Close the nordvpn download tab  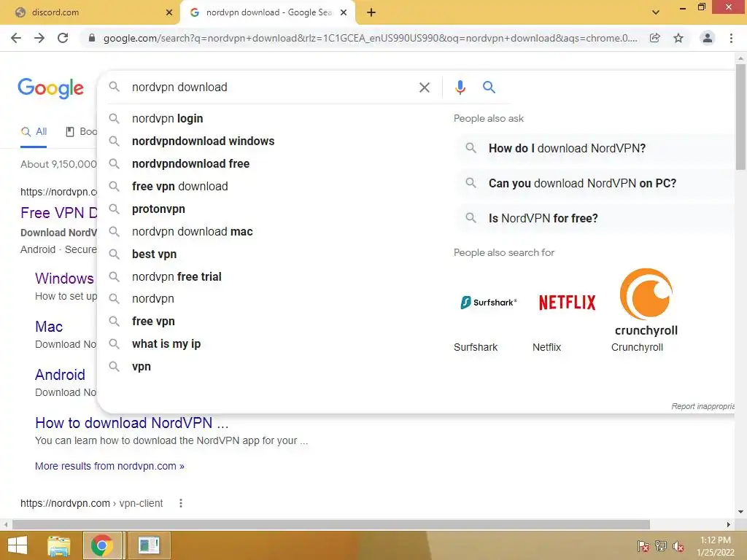pyautogui.click(x=344, y=12)
